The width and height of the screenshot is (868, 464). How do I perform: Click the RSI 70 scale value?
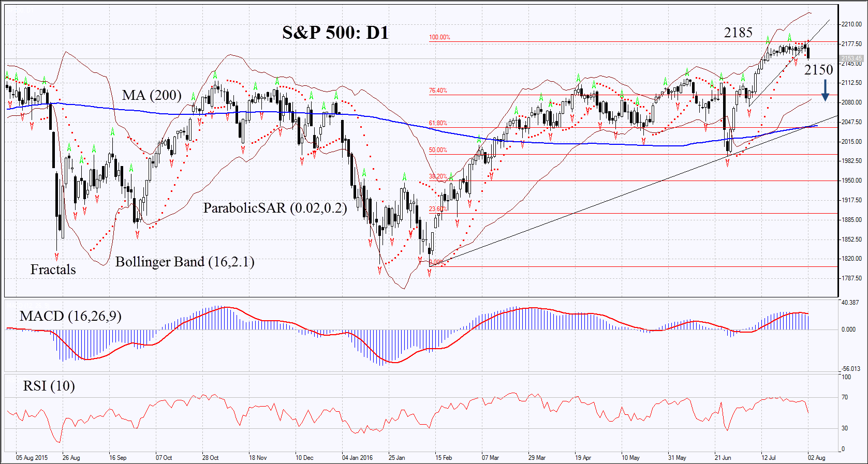tap(845, 397)
